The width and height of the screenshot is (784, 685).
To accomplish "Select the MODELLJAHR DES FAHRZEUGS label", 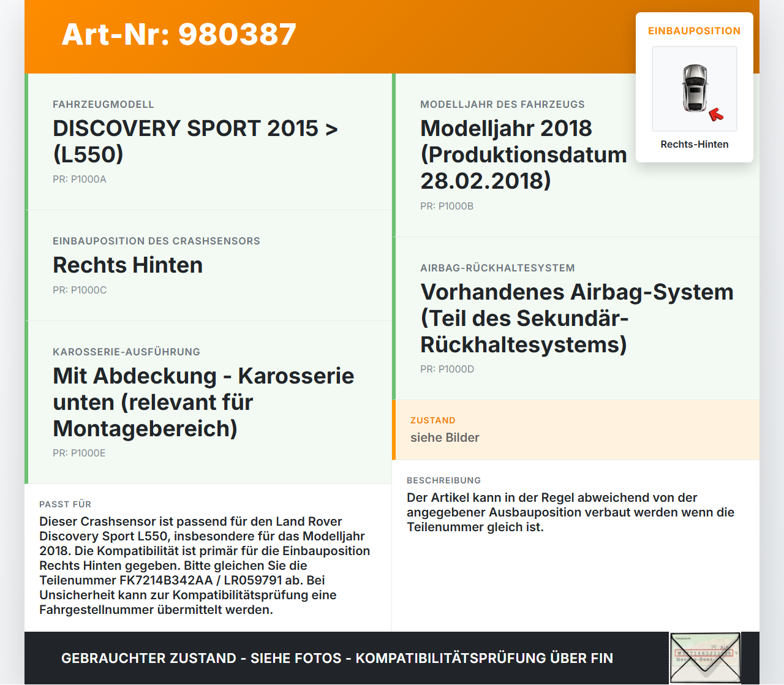I will click(502, 104).
